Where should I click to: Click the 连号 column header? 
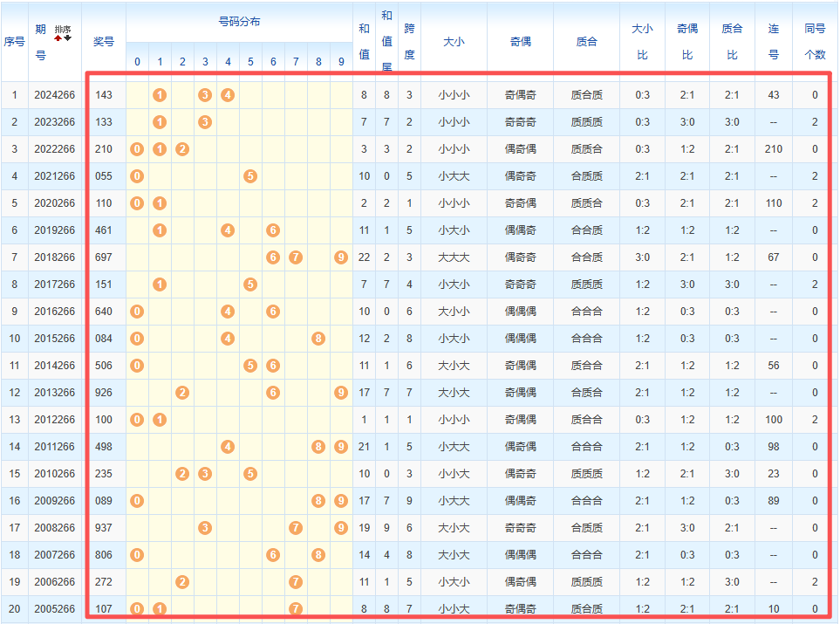(x=773, y=41)
